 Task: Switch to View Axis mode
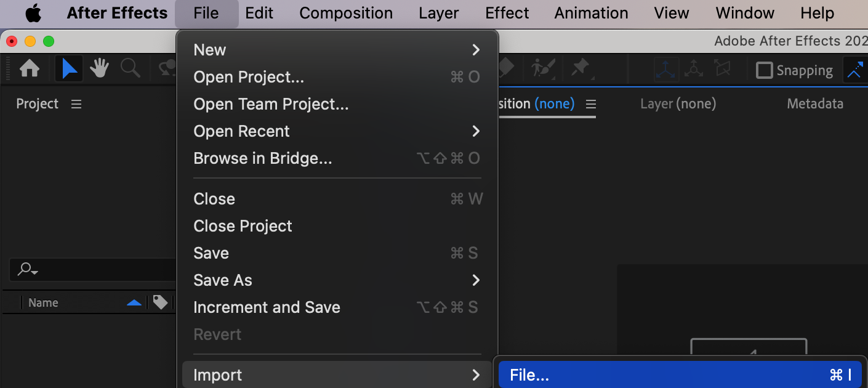(721, 70)
